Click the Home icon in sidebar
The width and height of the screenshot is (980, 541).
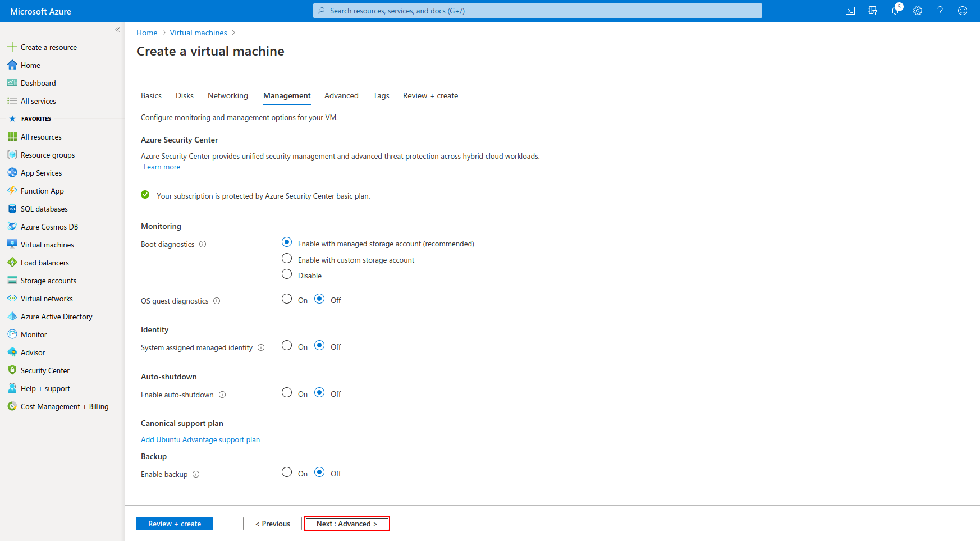point(12,65)
